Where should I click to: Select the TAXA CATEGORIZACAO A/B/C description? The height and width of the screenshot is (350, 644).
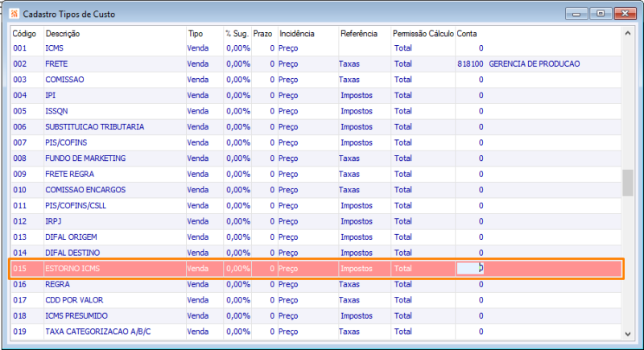tap(97, 331)
